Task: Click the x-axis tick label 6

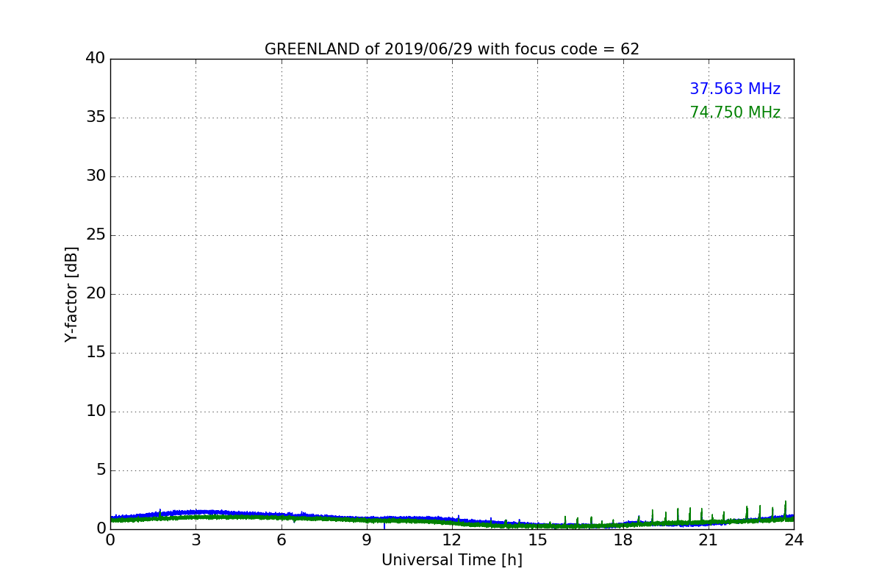Action: 282,540
